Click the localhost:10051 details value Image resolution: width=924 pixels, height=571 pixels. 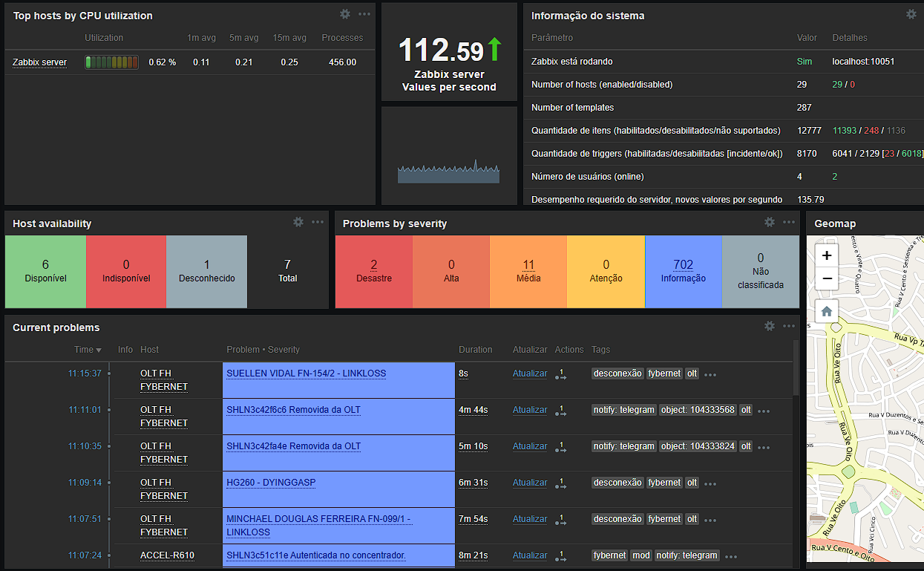click(863, 62)
